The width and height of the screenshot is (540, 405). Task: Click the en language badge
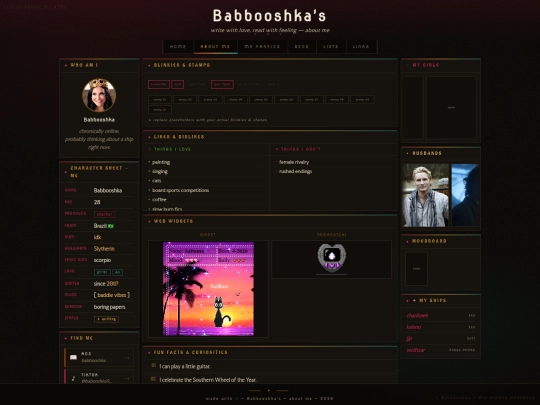click(x=117, y=272)
